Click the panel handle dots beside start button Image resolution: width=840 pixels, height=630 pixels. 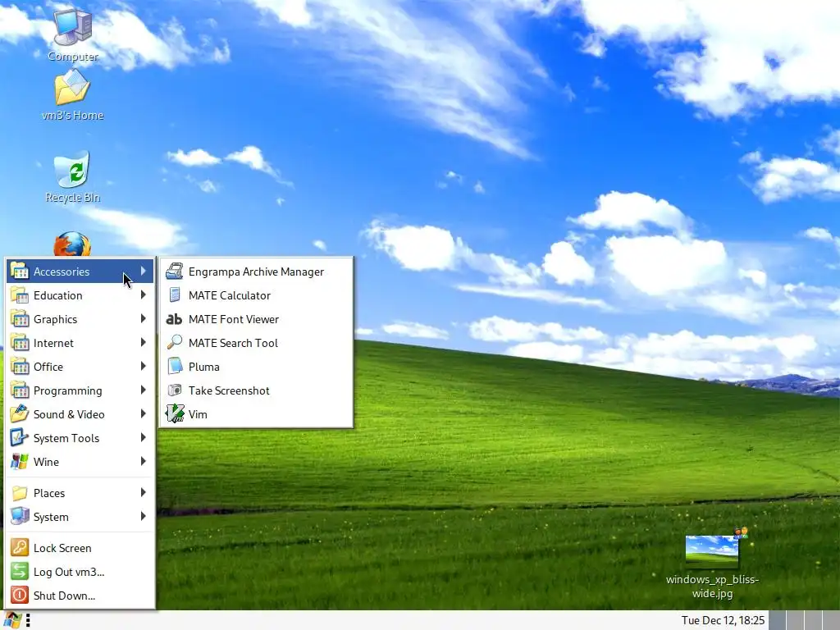coord(28,620)
